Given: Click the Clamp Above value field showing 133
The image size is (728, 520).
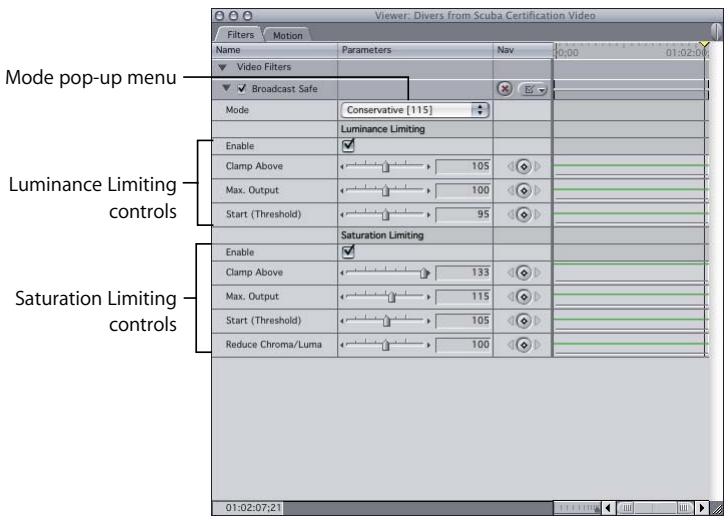Looking at the screenshot, I should tap(463, 273).
